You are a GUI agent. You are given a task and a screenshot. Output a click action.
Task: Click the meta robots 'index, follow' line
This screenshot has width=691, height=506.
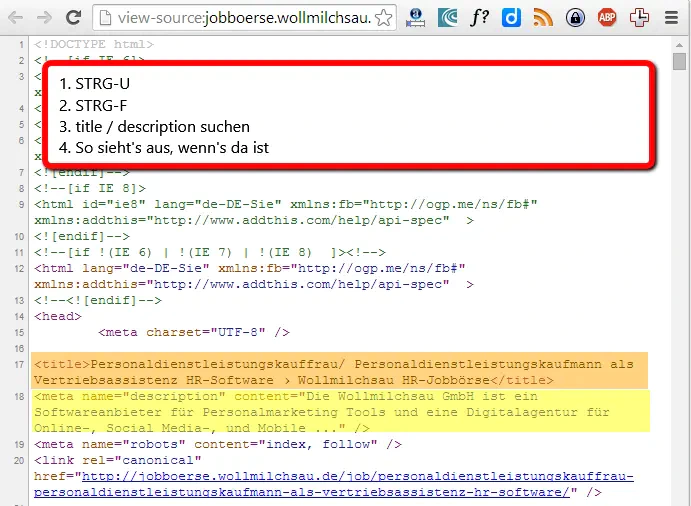tap(217, 444)
